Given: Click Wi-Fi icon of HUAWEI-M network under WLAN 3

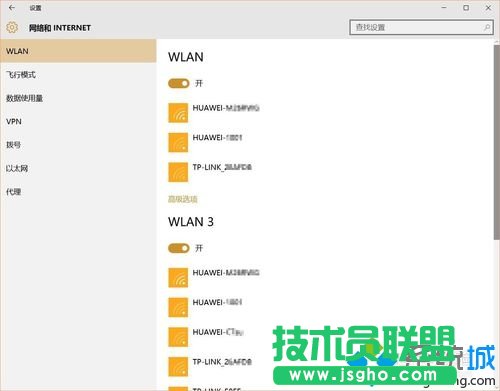Looking at the screenshot, I should click(178, 278).
